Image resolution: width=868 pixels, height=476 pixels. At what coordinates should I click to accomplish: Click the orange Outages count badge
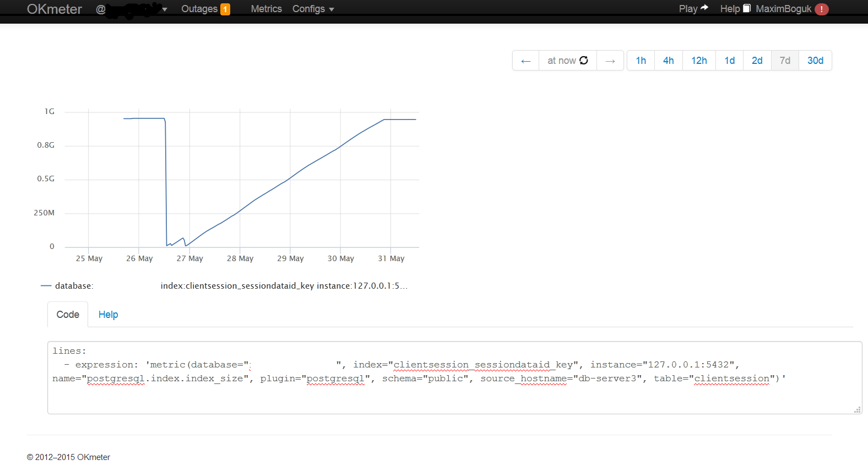point(225,9)
